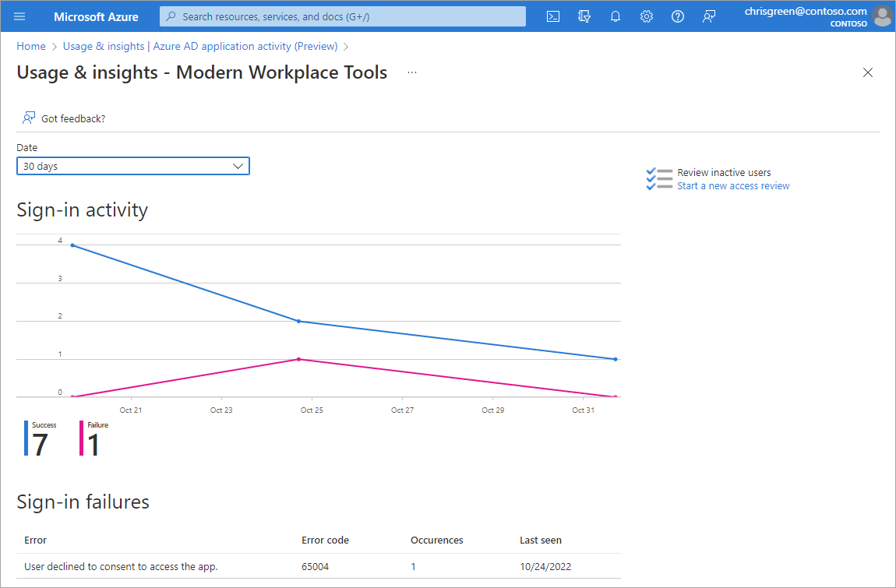
Task: Open Usage & insights breadcrumb link
Action: (x=200, y=46)
